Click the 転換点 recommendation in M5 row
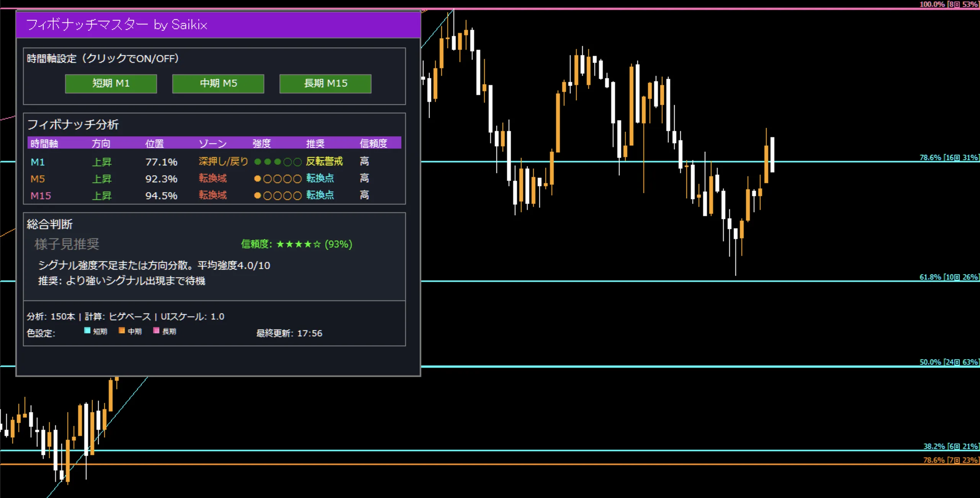Screen dimensions: 980x498 [x=320, y=179]
